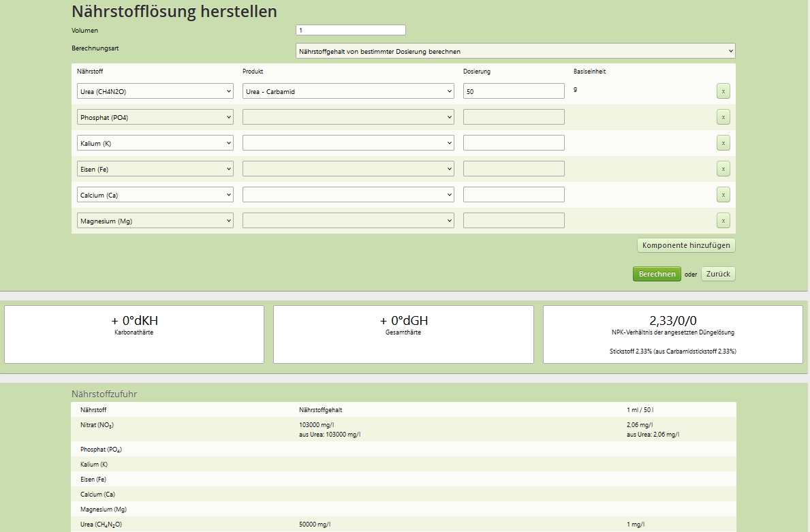
Task: Expand the Magnesium (Mg) nutrient dropdown
Action: click(x=155, y=221)
